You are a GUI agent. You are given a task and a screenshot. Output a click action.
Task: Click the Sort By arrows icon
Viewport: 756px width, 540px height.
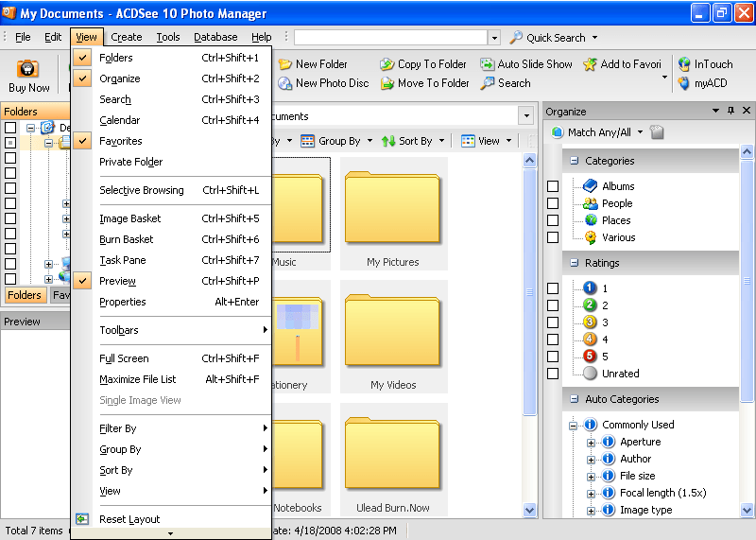pyautogui.click(x=388, y=141)
